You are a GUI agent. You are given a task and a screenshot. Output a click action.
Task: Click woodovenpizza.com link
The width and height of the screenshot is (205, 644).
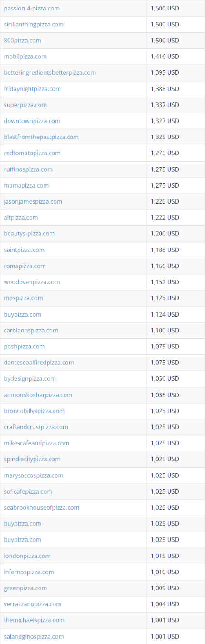(x=32, y=282)
